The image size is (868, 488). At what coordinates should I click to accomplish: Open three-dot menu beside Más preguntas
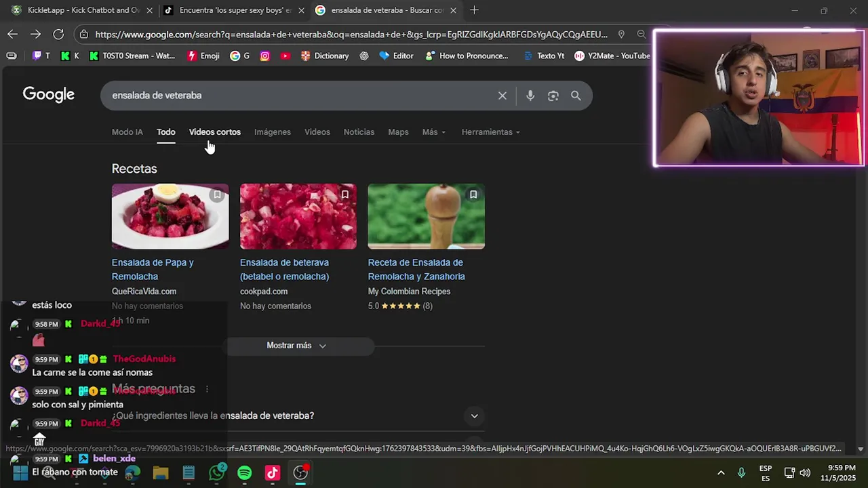[207, 389]
